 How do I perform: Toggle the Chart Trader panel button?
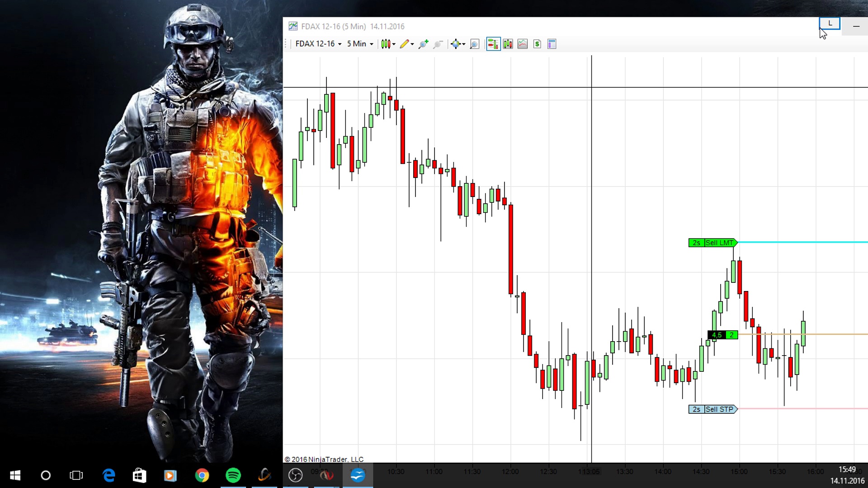493,44
